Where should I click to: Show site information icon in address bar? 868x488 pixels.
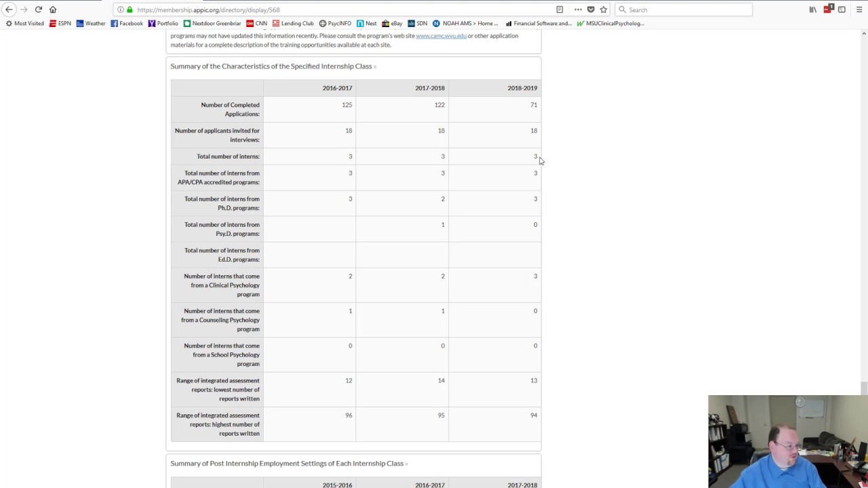pyautogui.click(x=121, y=9)
